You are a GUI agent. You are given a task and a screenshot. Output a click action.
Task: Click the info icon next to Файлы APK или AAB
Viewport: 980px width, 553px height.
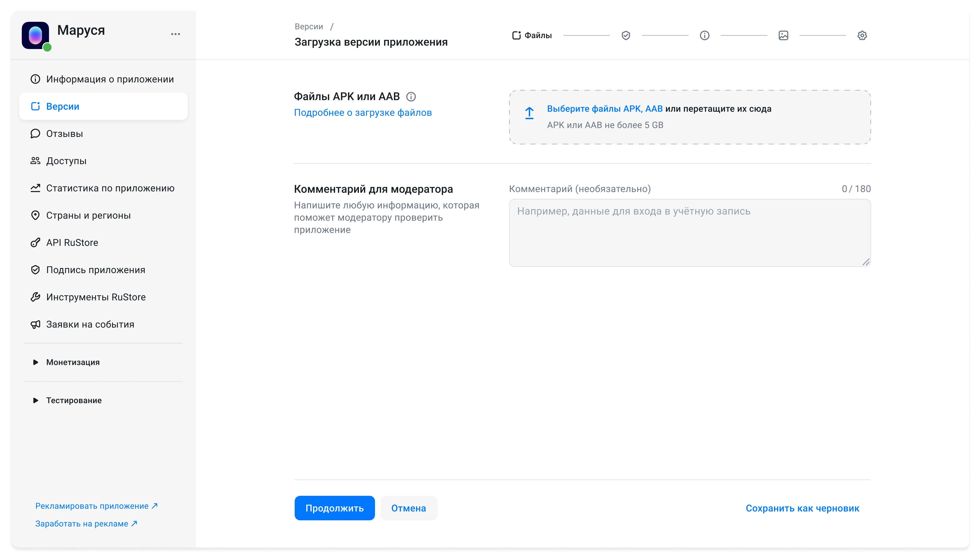(x=411, y=97)
